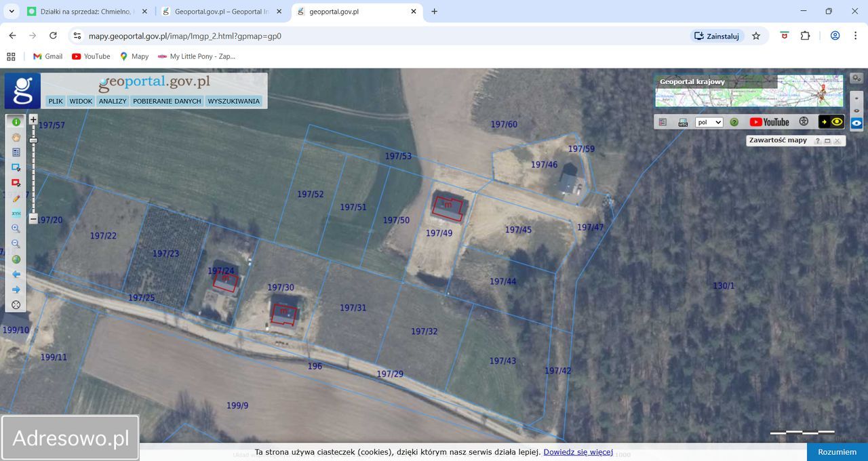The image size is (868, 461).
Task: Open the YouTube link in map toolbar
Action: [770, 122]
